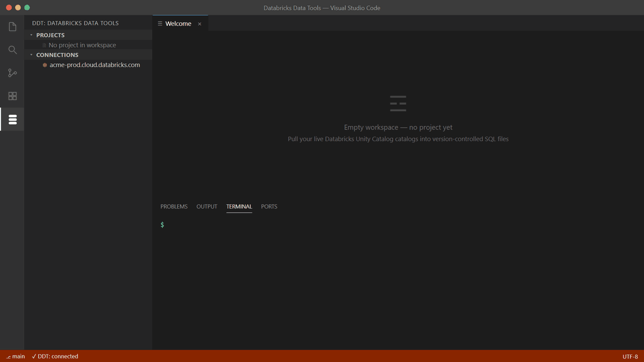Collapse the CONNECTIONS section arrow
Viewport: 644px width, 362px height.
pyautogui.click(x=31, y=54)
